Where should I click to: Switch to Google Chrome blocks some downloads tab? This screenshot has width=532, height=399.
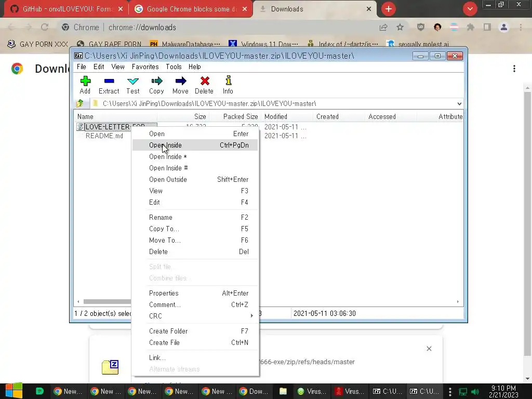coord(190,9)
